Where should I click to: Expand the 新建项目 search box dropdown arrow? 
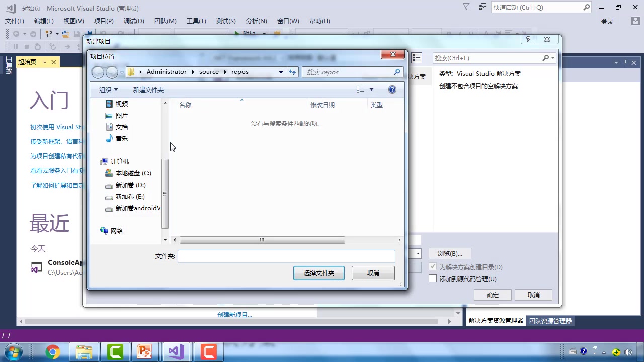[x=553, y=58]
